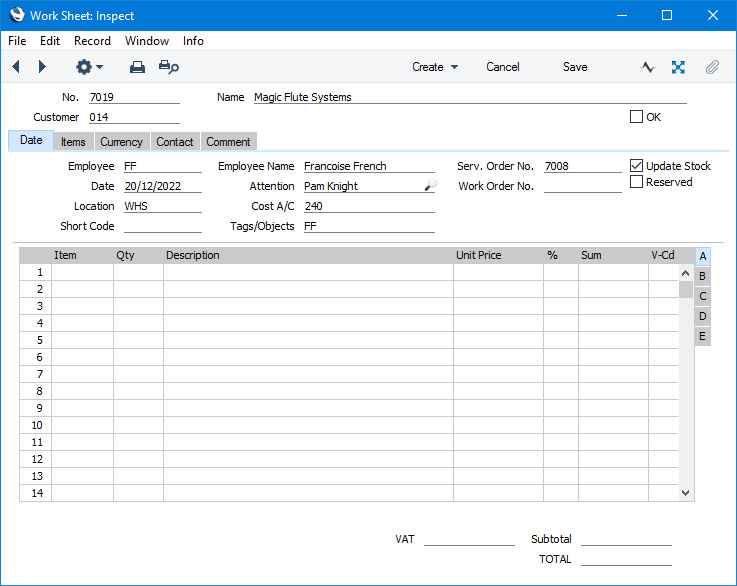
Task: Open the Record menu
Action: (92, 41)
